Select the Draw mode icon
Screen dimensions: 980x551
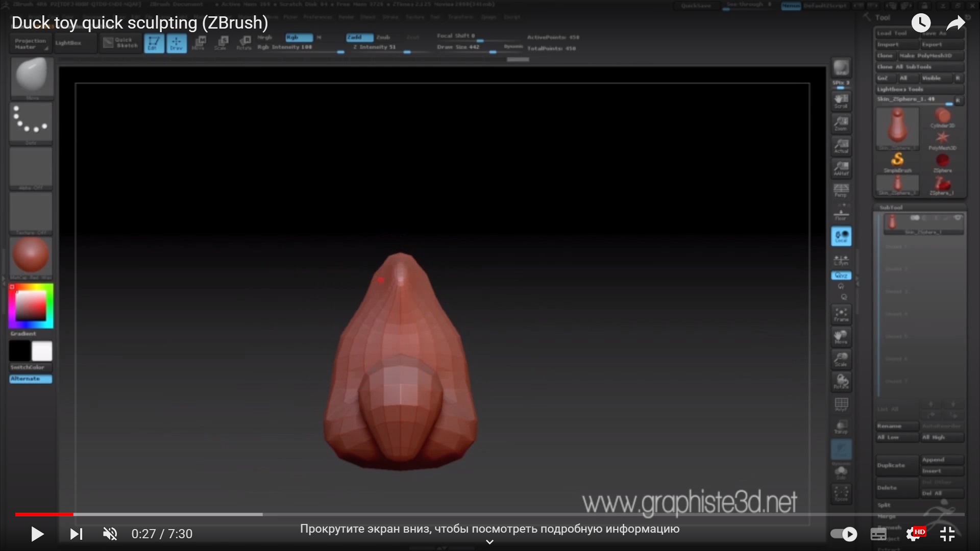pyautogui.click(x=177, y=43)
